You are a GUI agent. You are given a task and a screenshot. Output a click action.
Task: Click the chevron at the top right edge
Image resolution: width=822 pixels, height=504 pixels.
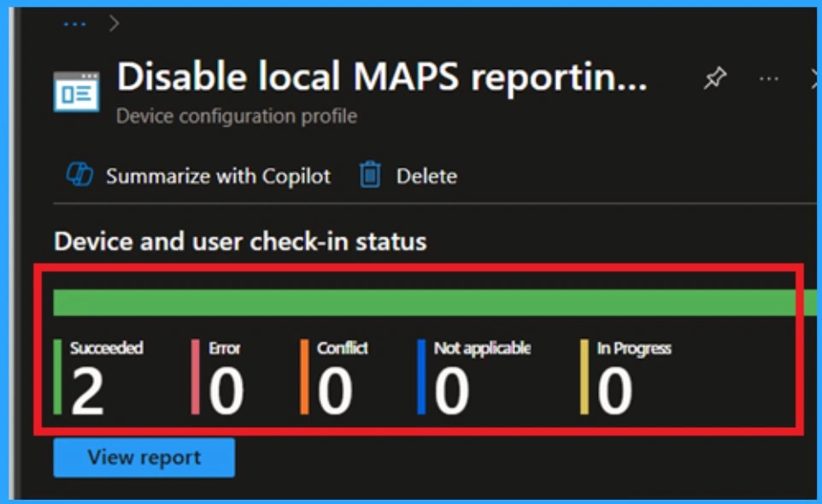(812, 78)
